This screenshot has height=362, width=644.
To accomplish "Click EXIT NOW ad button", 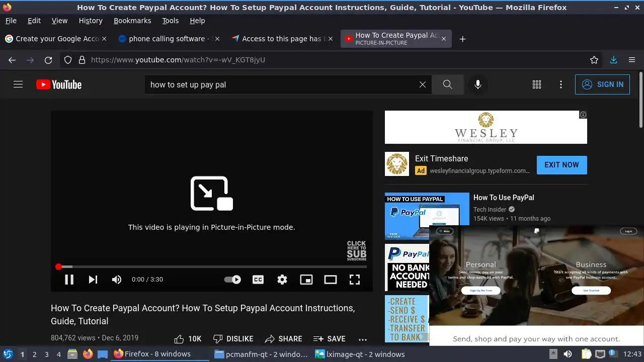I will click(x=561, y=165).
